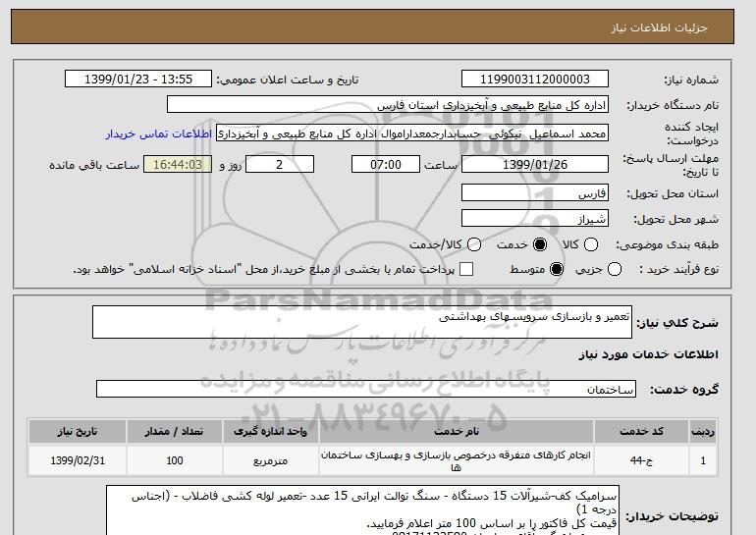The width and height of the screenshot is (756, 535).
Task: Click the نوع فرآیند خرید label
Action: (678, 269)
